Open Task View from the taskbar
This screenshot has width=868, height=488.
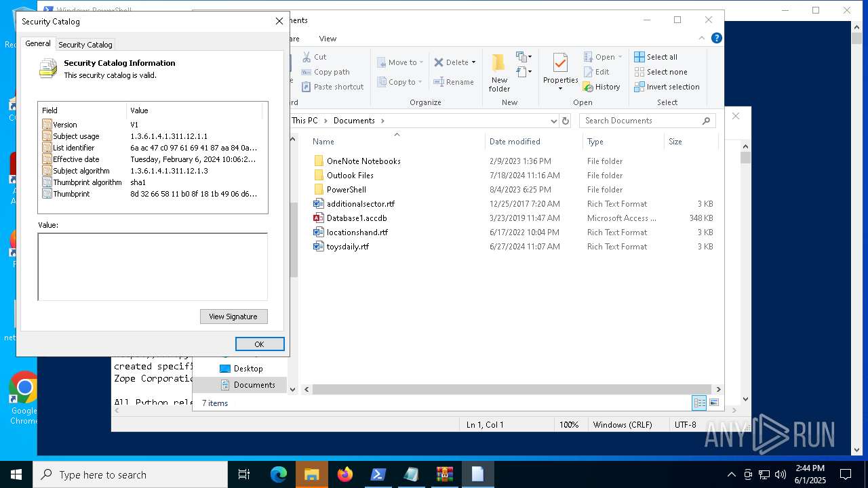point(244,474)
